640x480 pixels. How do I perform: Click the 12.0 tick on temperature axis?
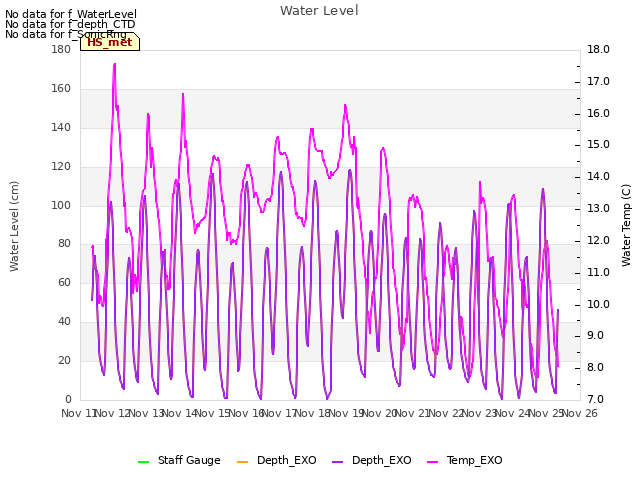tap(598, 240)
